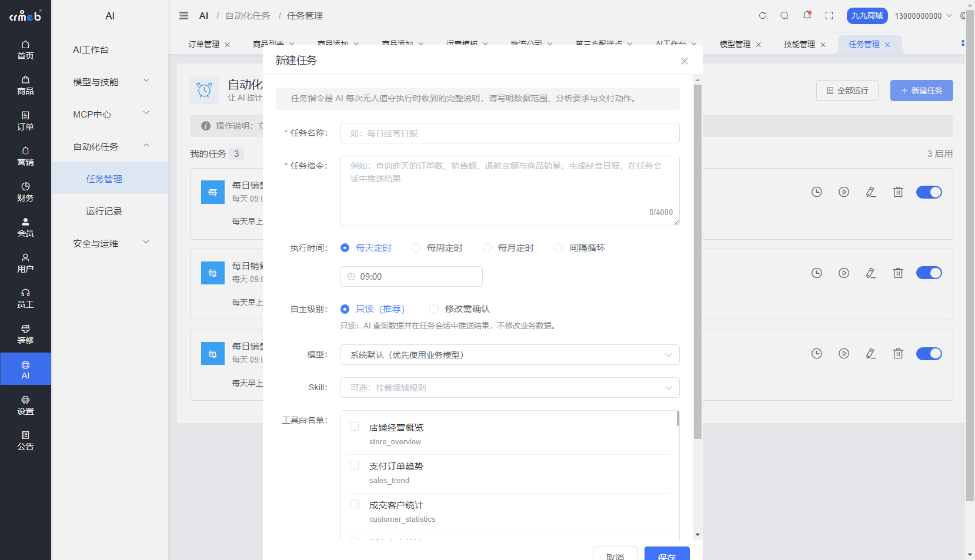This screenshot has height=560, width=975.
Task: Check the 支付订单趋势 tool checkbox
Action: [x=354, y=465]
